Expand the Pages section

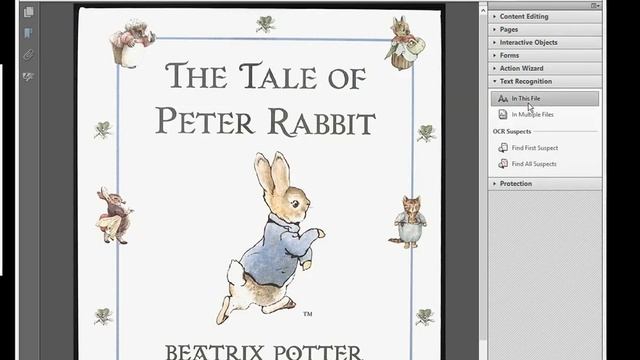(545, 29)
